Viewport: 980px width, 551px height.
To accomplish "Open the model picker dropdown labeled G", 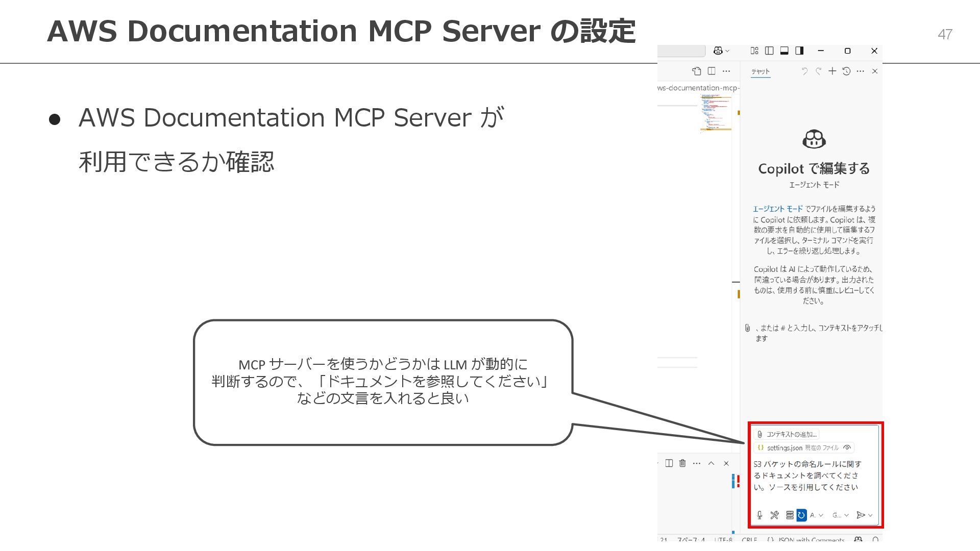I will (x=840, y=515).
